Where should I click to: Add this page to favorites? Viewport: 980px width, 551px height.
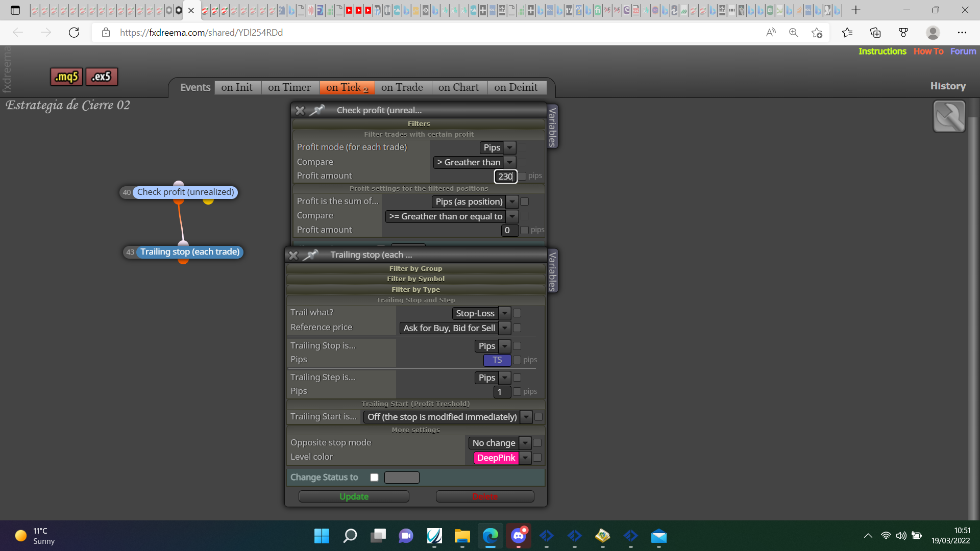[817, 33]
